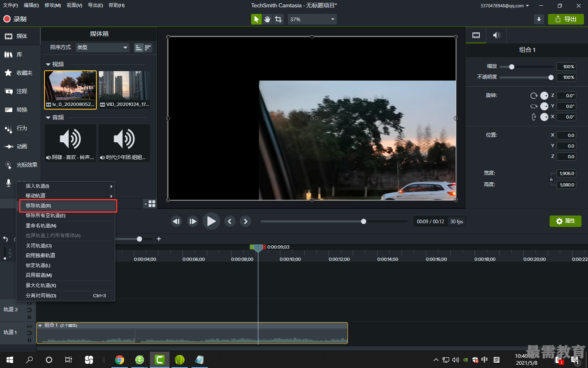The image size is (588, 368).
Task: Download assets arrow icon beside export
Action: [x=539, y=19]
